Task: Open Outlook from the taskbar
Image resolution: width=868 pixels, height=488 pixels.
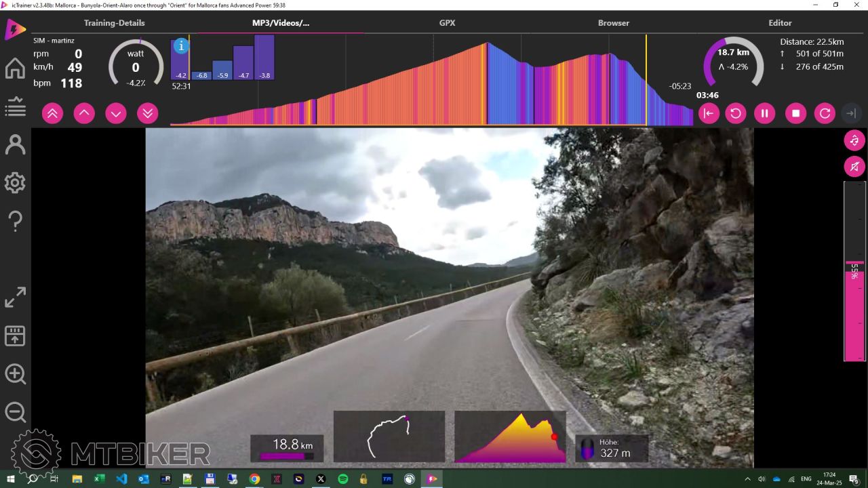Action: coord(144,479)
